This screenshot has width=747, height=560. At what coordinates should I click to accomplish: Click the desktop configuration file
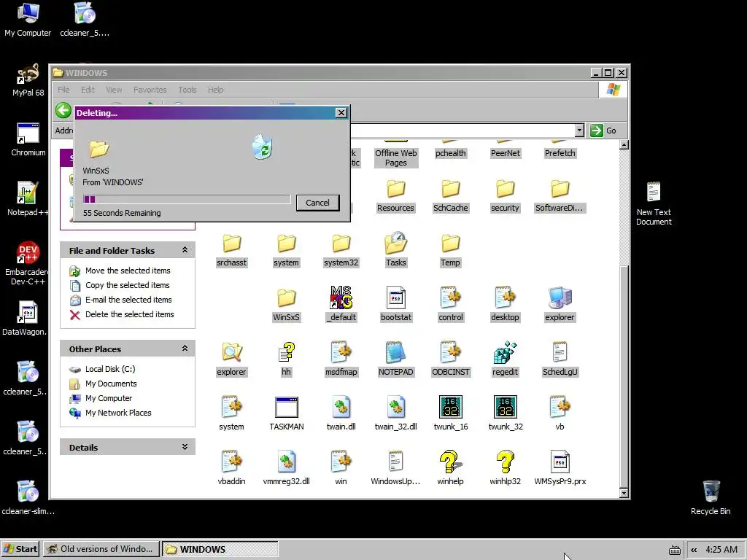(x=505, y=305)
